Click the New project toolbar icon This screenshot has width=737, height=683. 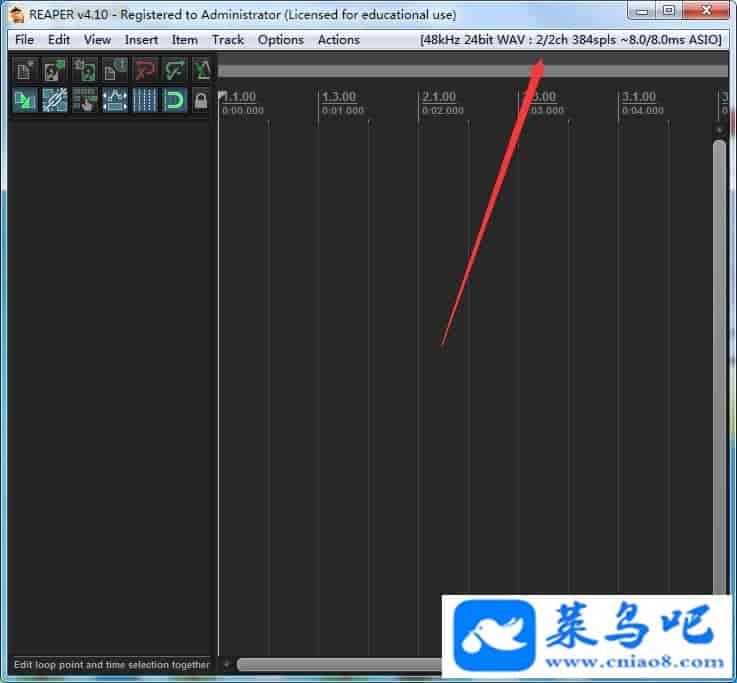pyautogui.click(x=25, y=71)
